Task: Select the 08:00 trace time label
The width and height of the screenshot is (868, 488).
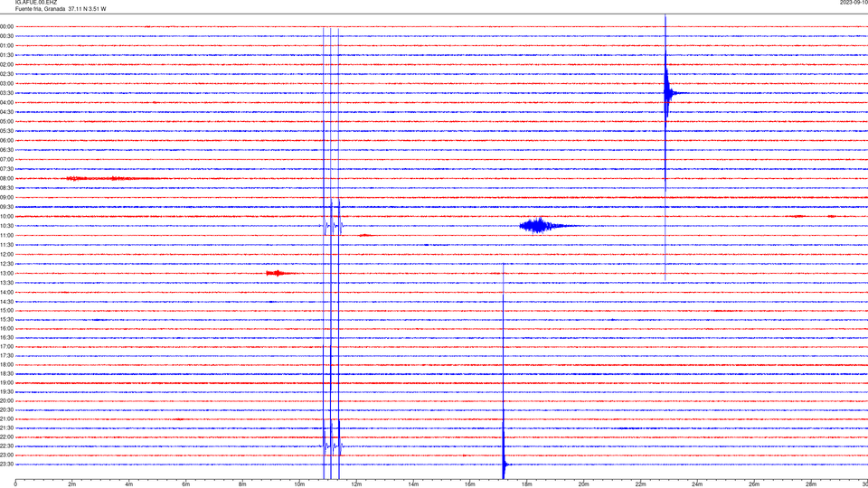Action: click(x=6, y=179)
